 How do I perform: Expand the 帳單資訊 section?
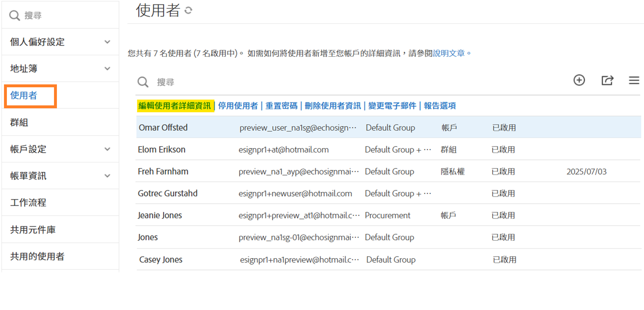click(x=107, y=176)
